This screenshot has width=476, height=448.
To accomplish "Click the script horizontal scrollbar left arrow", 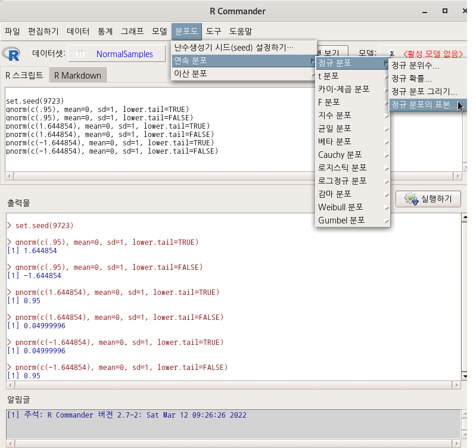I will point(10,176).
